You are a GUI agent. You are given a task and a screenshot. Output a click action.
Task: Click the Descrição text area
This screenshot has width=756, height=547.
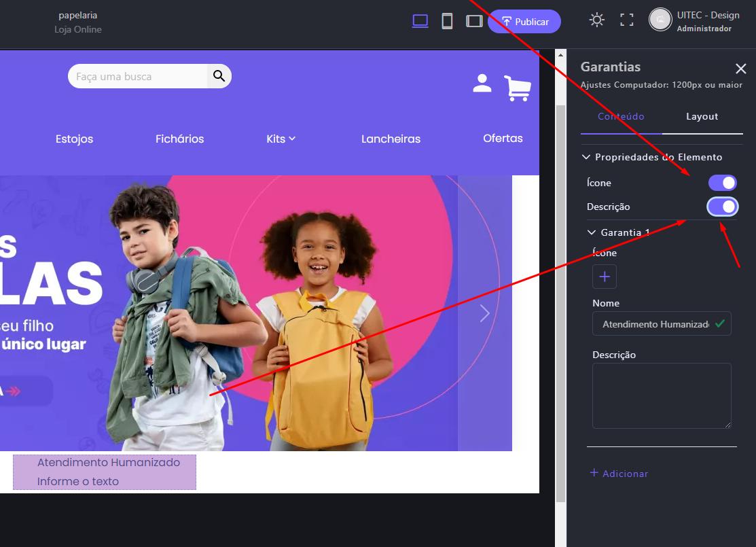point(662,395)
